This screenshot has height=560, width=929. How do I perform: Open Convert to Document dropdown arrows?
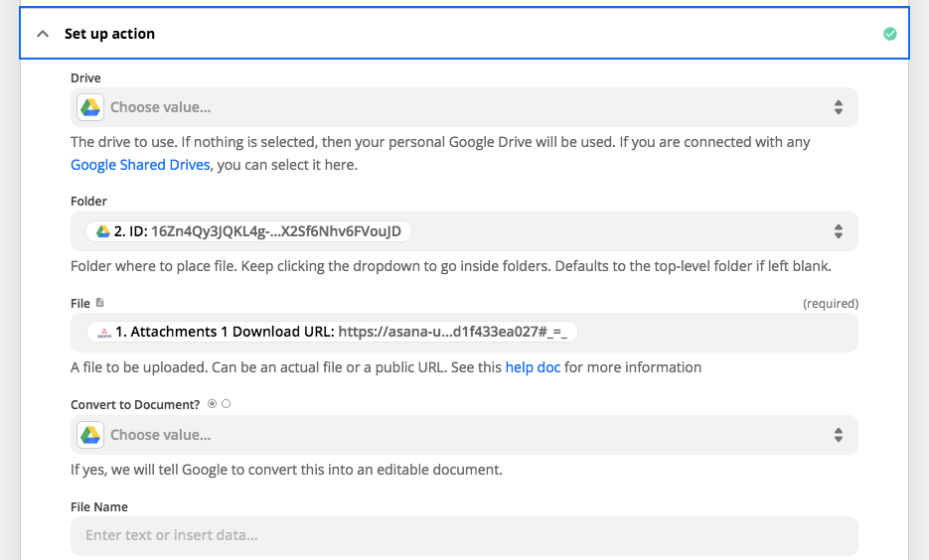click(838, 435)
